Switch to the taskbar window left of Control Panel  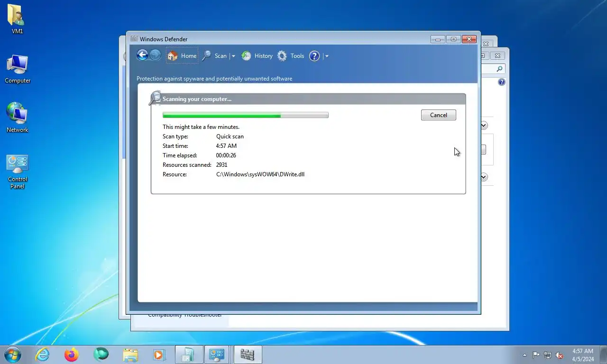(189, 355)
